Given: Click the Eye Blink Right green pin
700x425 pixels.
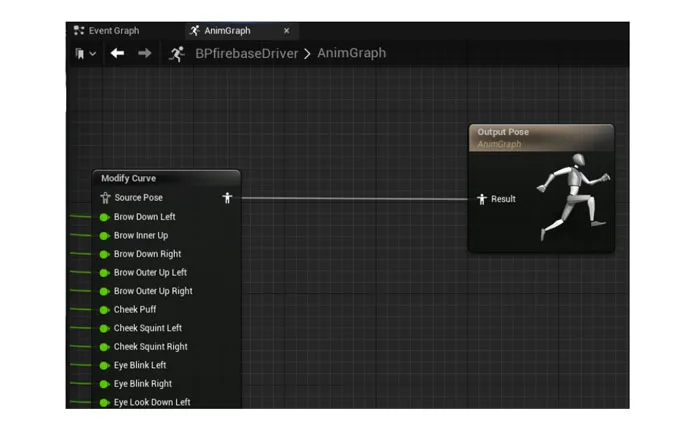Looking at the screenshot, I should pyautogui.click(x=104, y=384).
